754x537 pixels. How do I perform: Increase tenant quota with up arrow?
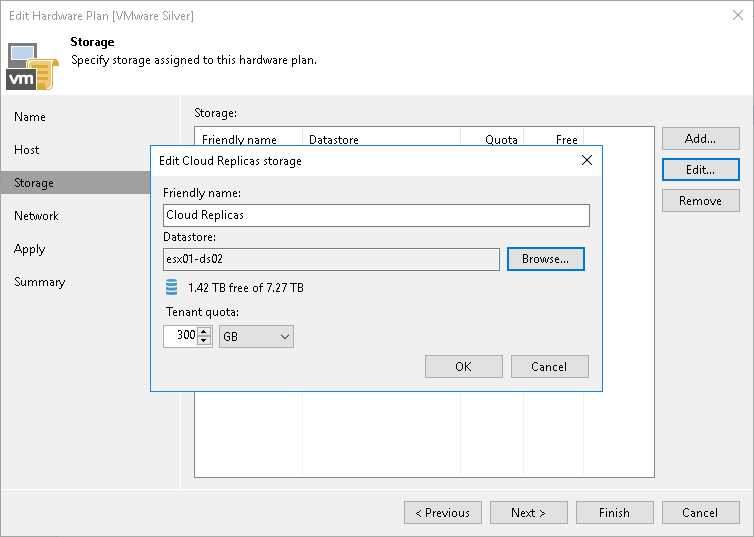point(204,331)
